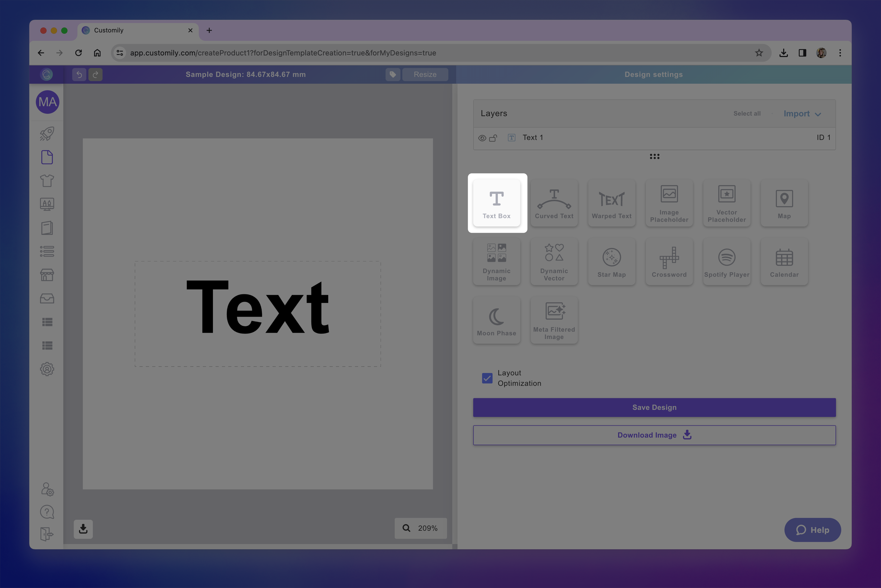
Task: Add an Image Placeholder
Action: (669, 203)
